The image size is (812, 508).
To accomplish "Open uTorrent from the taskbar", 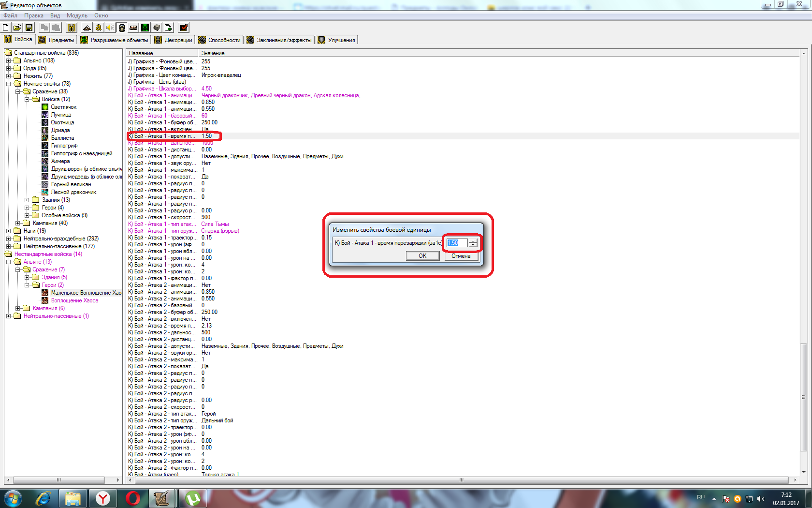I will (x=192, y=498).
